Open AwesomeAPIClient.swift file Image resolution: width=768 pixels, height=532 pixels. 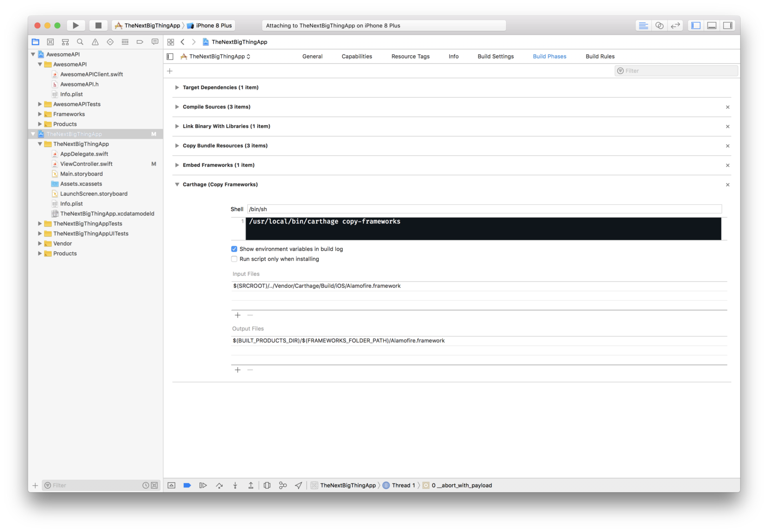tap(91, 74)
